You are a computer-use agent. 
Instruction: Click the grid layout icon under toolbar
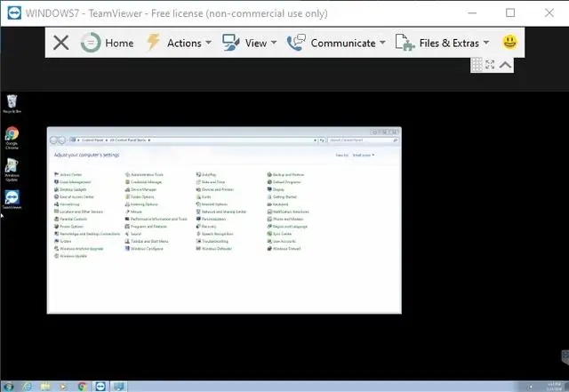[x=477, y=65]
